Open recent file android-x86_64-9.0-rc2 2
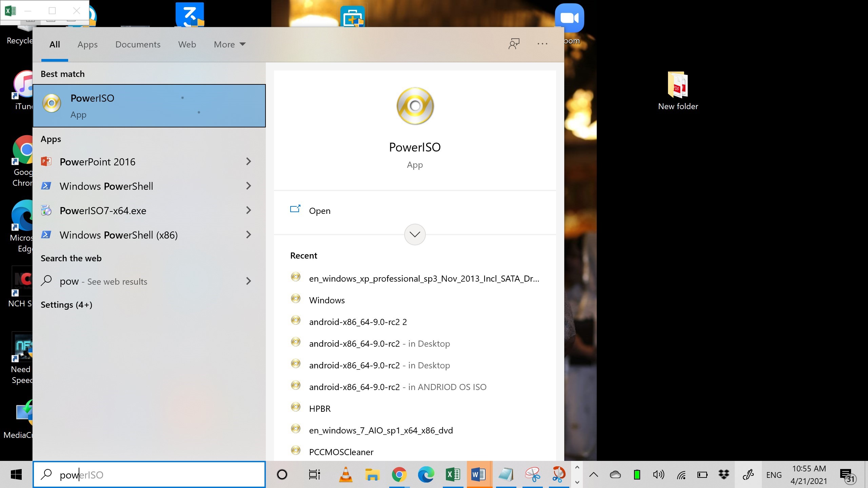The height and width of the screenshot is (488, 868). click(x=415, y=322)
